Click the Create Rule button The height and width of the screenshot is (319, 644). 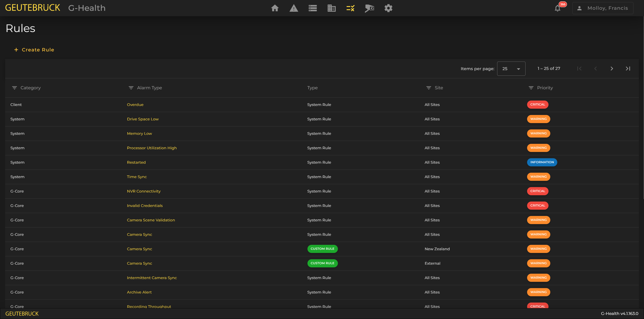(34, 50)
